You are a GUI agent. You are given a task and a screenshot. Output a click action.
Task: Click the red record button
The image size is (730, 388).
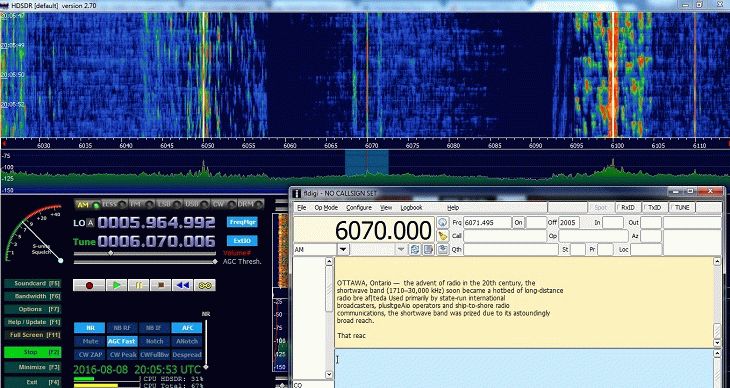(89, 285)
